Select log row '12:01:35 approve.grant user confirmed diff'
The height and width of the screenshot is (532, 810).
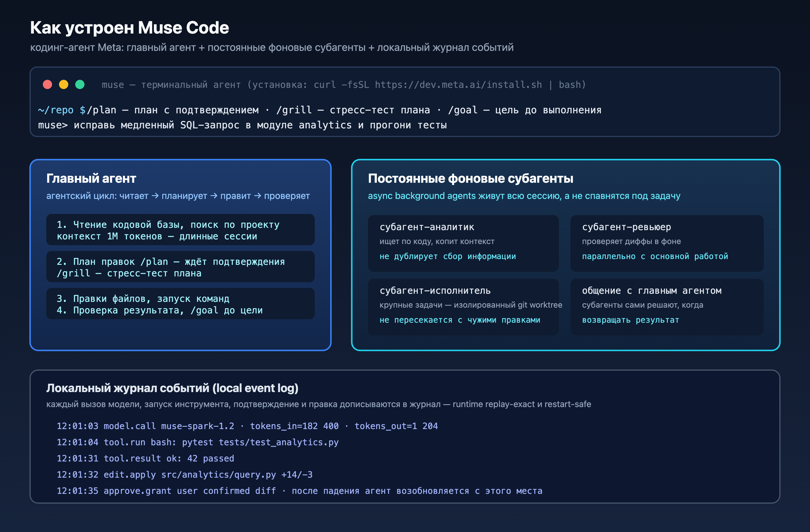299,491
